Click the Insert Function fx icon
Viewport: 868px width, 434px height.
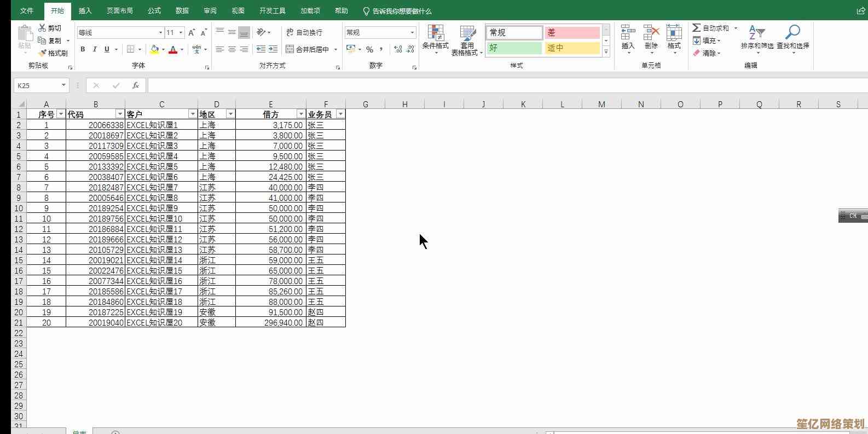(135, 85)
